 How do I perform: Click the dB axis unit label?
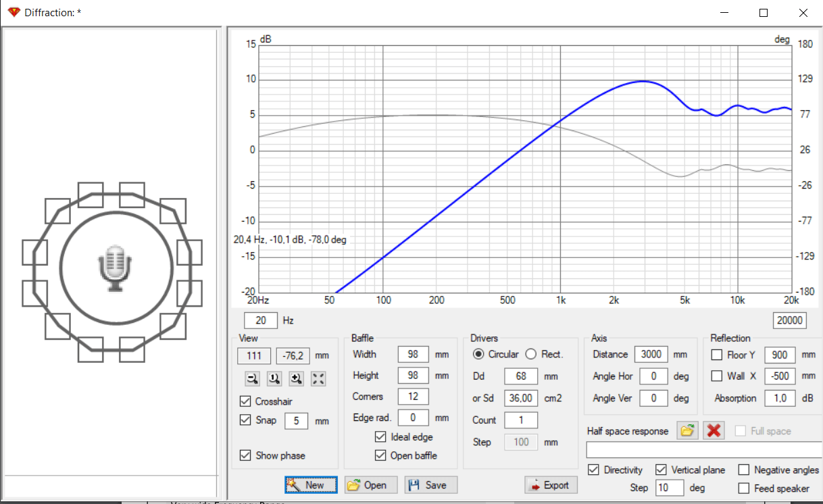pos(266,39)
